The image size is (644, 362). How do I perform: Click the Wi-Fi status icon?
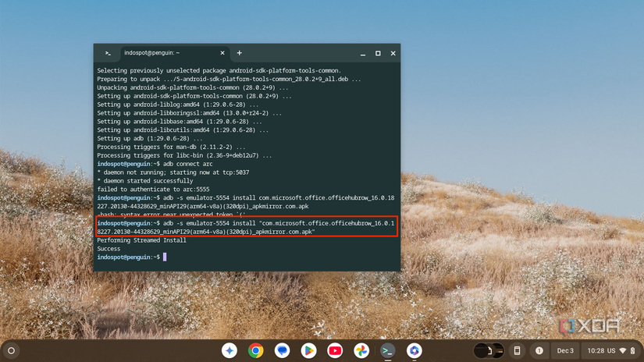[623, 350]
